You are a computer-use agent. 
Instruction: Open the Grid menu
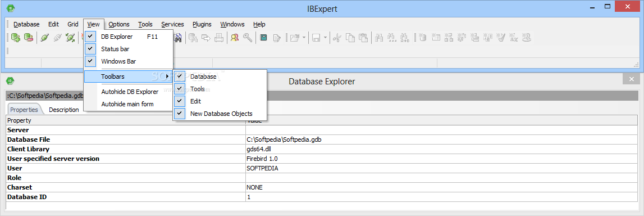click(x=72, y=24)
